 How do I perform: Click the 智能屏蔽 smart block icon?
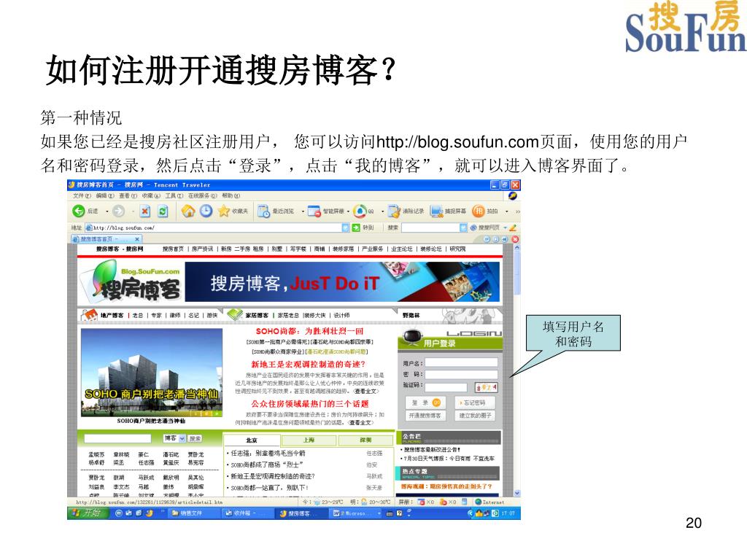click(x=314, y=211)
